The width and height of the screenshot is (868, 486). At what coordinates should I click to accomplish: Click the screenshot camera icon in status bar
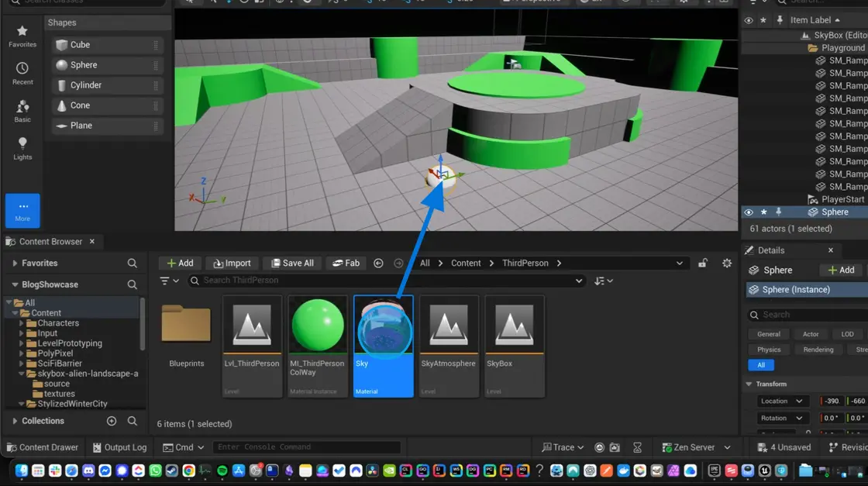(614, 447)
